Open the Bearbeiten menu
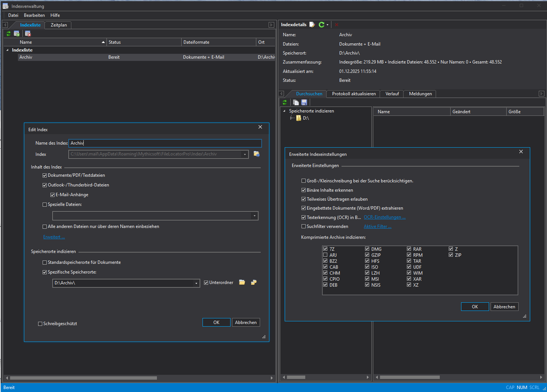Viewport: 547px width, 392px height. tap(34, 15)
